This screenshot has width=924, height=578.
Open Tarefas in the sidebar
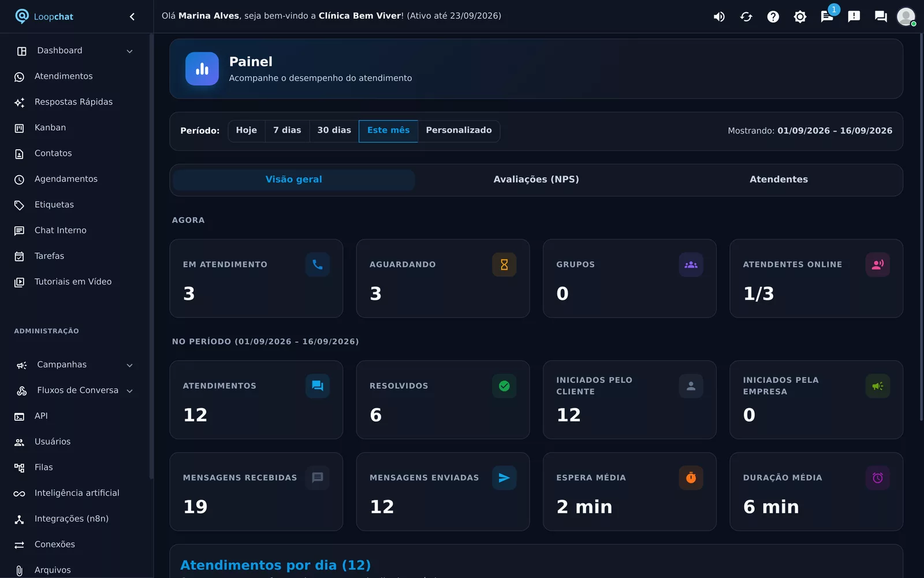coord(75,256)
